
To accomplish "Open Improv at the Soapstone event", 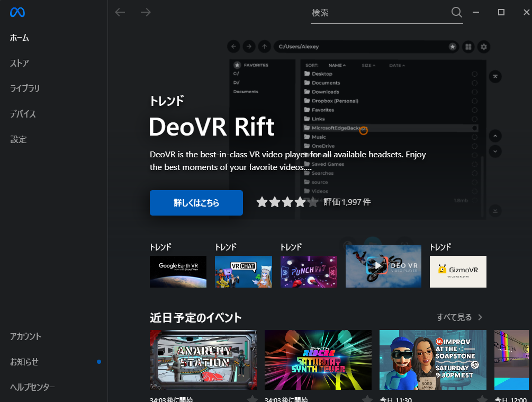I will (433, 360).
